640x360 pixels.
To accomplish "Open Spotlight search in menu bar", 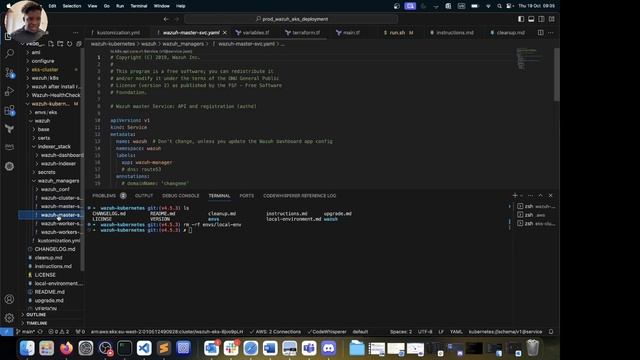I will click(499, 6).
